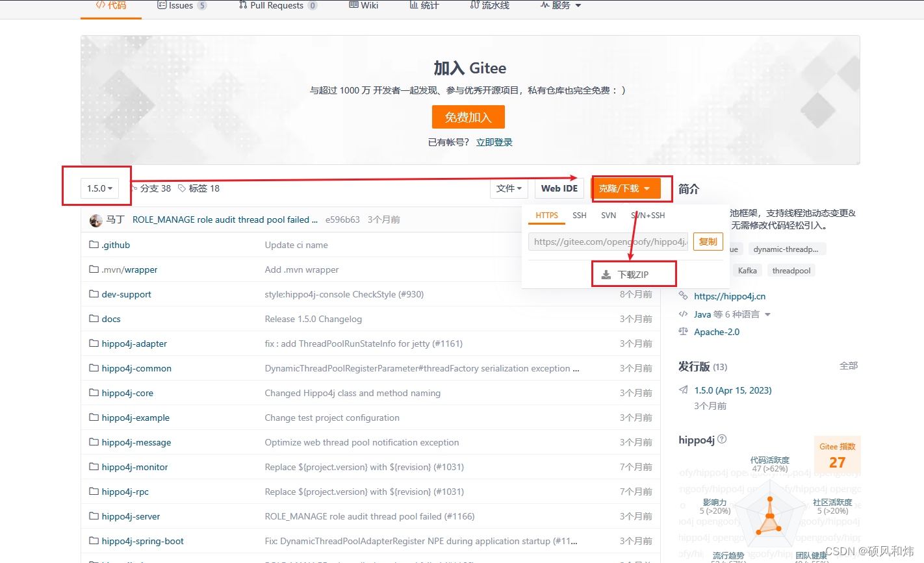
Task: Open commit message 'Add .mvn wrapper'
Action: [x=302, y=269]
